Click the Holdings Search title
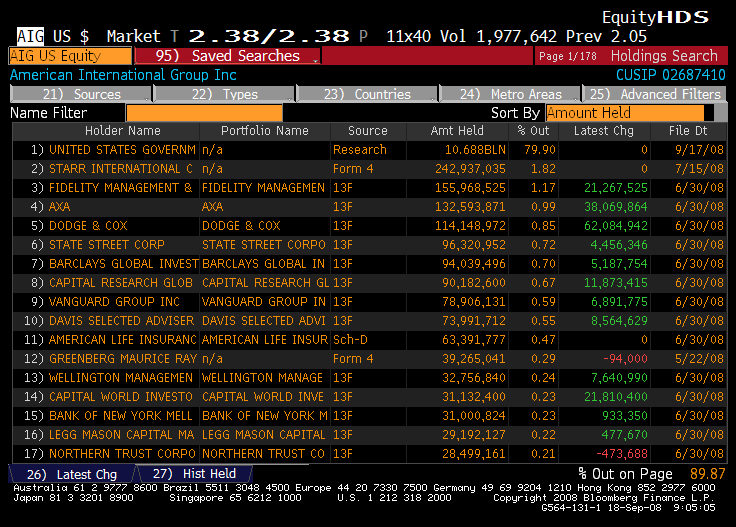Viewport: 736px width, 527px height. pyautogui.click(x=664, y=56)
